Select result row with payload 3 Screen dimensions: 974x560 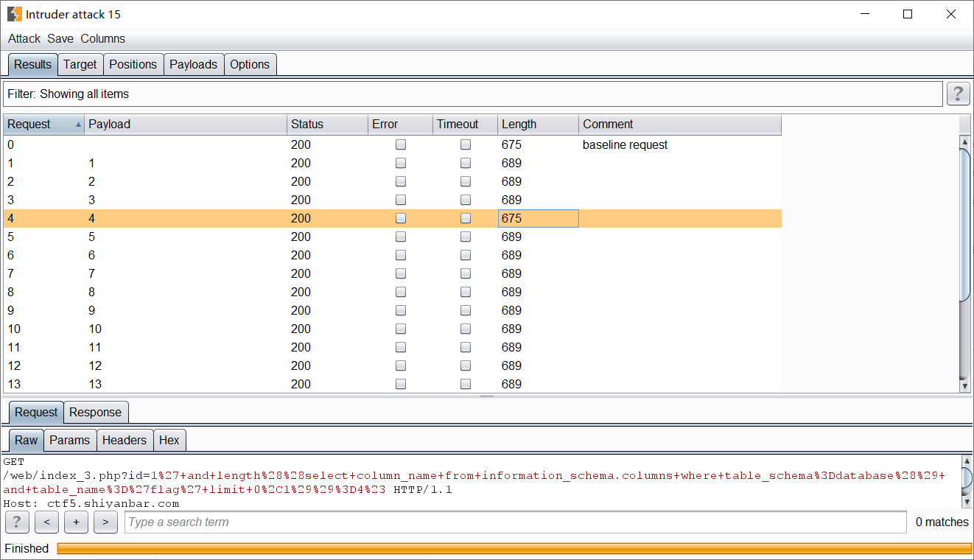[393, 200]
